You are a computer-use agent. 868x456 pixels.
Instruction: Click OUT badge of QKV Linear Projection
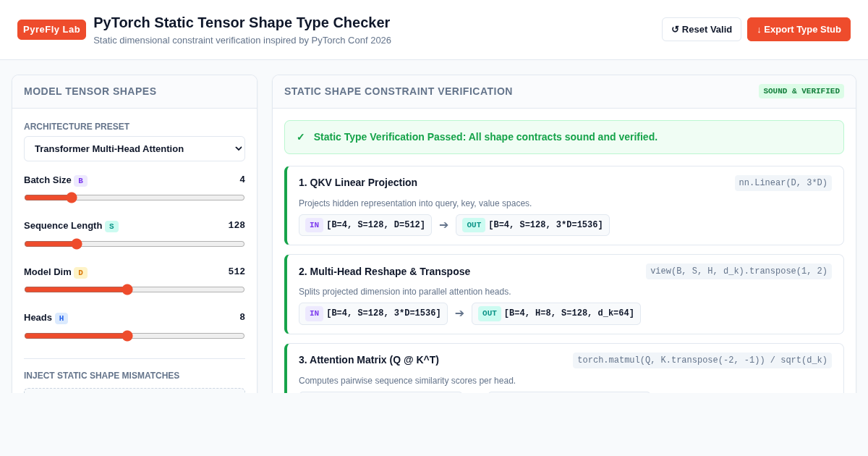point(474,225)
